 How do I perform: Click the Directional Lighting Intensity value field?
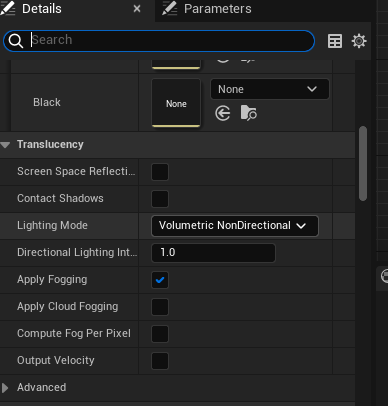pos(213,253)
